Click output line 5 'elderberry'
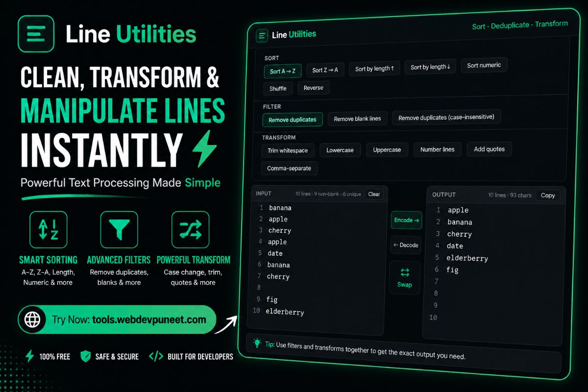This screenshot has width=588, height=392. point(467,258)
